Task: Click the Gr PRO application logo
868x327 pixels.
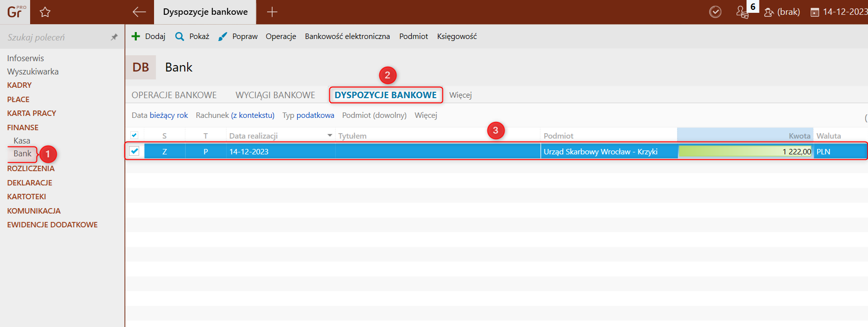Action: pyautogui.click(x=15, y=12)
